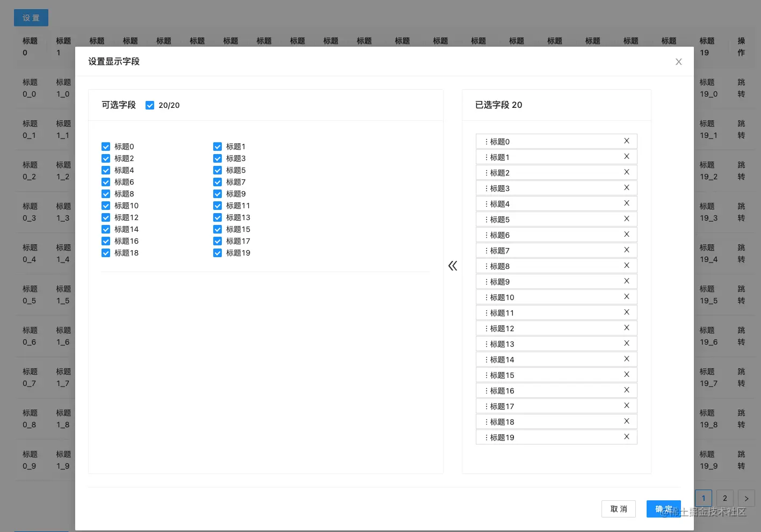Confirm with the 确定 button
Viewport: 761px width, 532px height.
click(664, 509)
